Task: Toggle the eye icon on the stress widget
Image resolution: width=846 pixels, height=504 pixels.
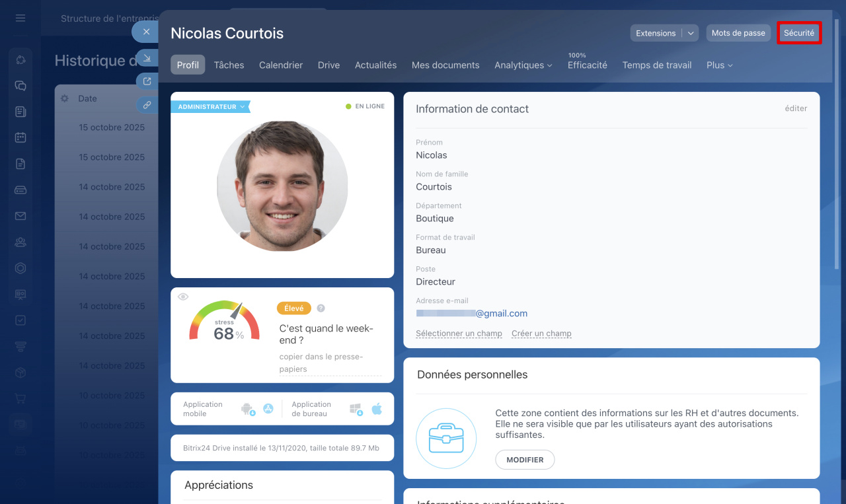Action: 183,296
